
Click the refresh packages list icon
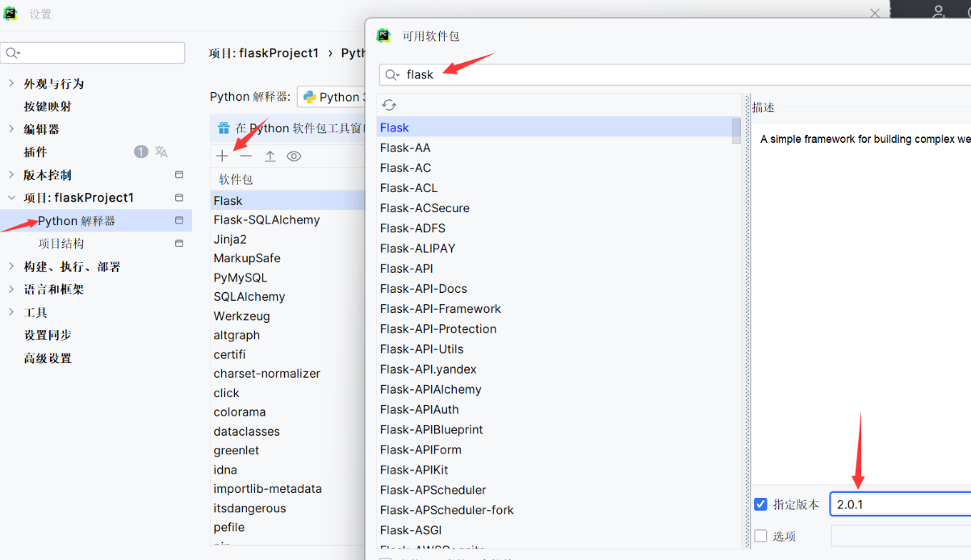tap(389, 105)
